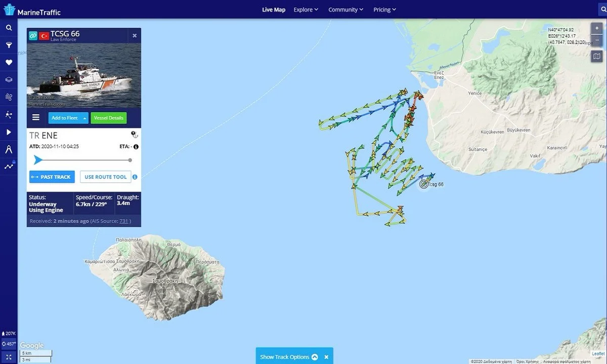Click 'Σαμοθράκη' island label on map
The width and height of the screenshot is (607, 364).
165,281
